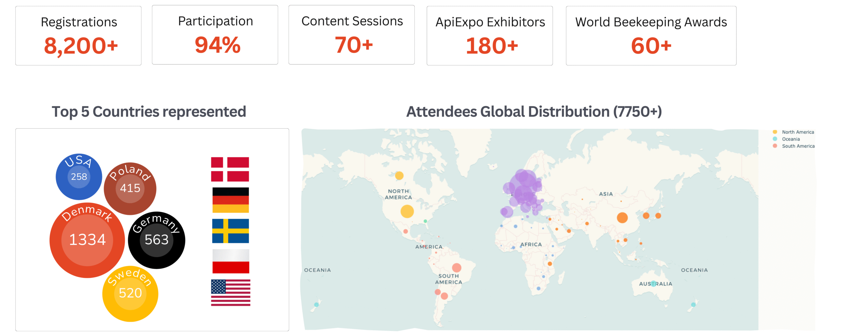Click the Poland flag icon
This screenshot has height=336, width=868.
click(x=231, y=261)
